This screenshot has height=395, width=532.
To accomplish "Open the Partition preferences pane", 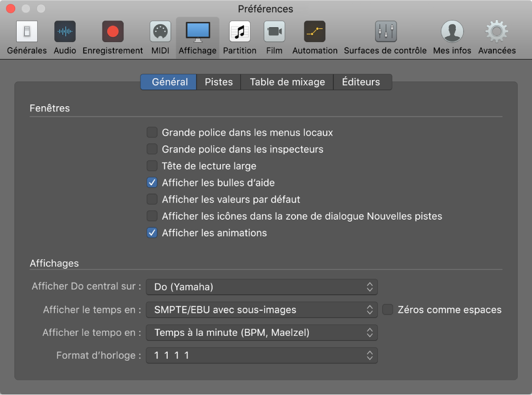I will [240, 38].
